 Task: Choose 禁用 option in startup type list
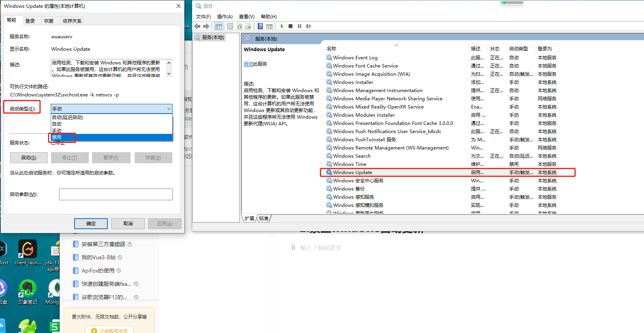112,137
